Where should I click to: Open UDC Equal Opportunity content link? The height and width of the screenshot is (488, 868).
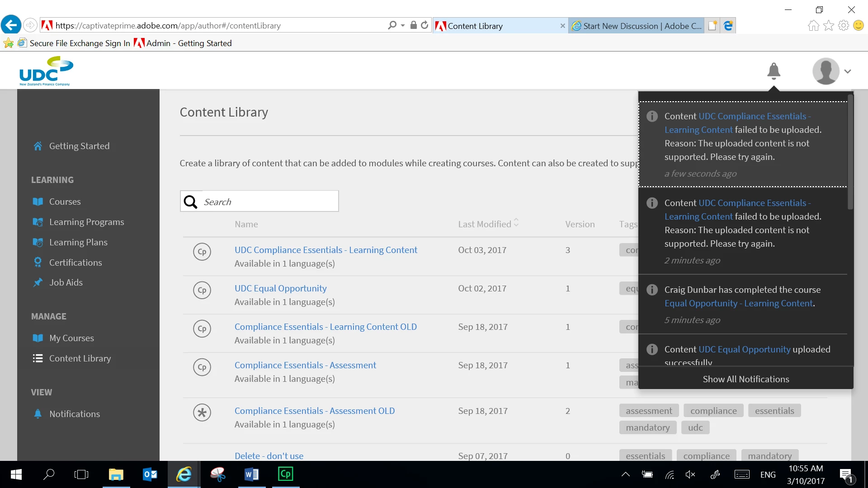(280, 288)
